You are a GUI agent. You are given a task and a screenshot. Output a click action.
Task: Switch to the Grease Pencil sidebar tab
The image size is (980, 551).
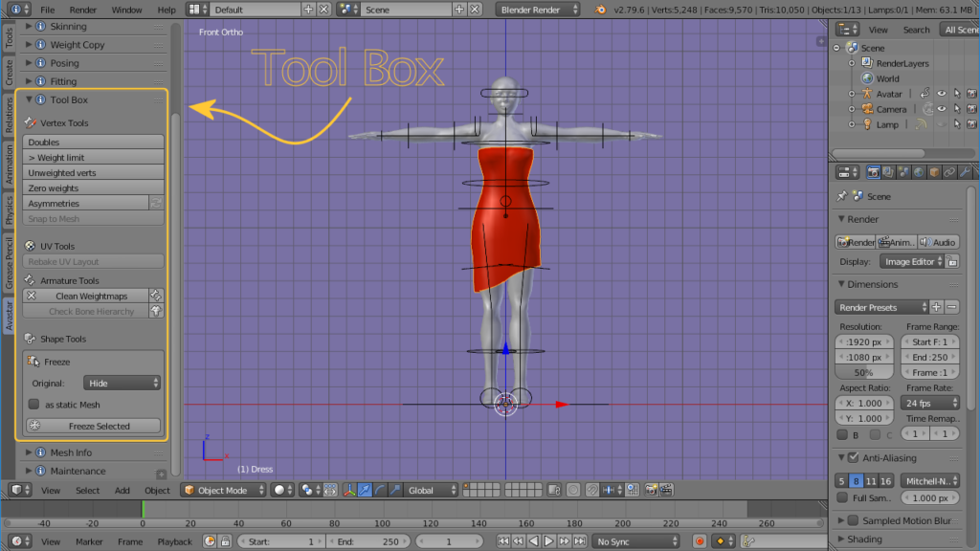click(9, 264)
